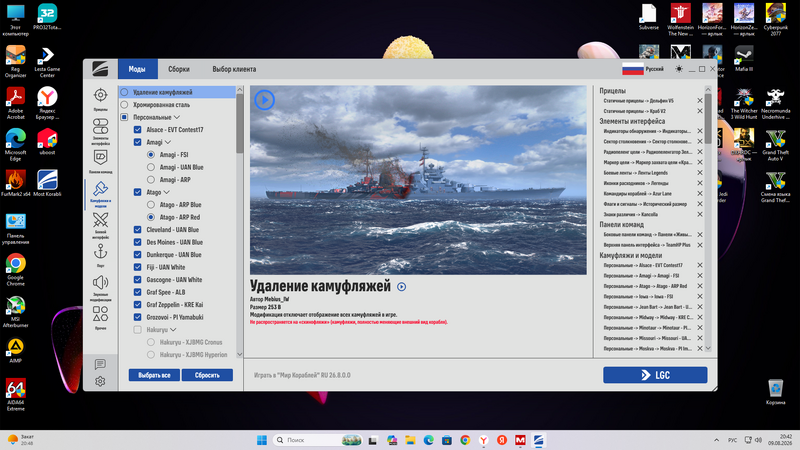Click the app logo in top-left corner
800x450 pixels.
pos(100,69)
